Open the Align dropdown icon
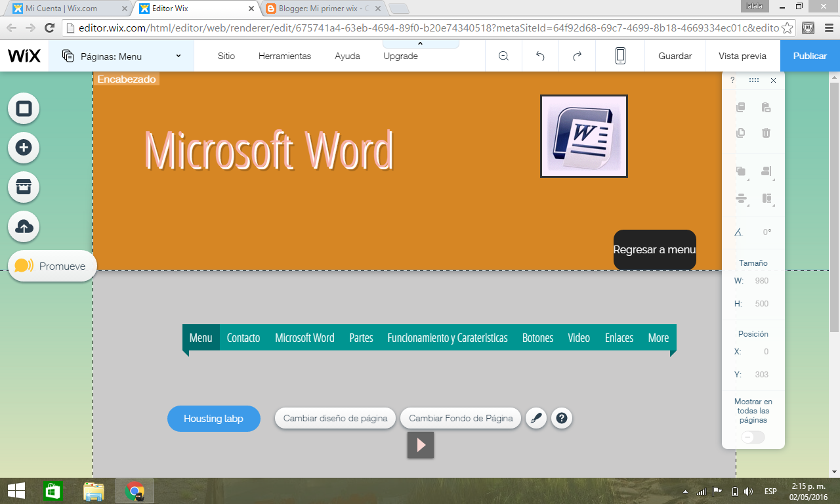 coord(766,172)
